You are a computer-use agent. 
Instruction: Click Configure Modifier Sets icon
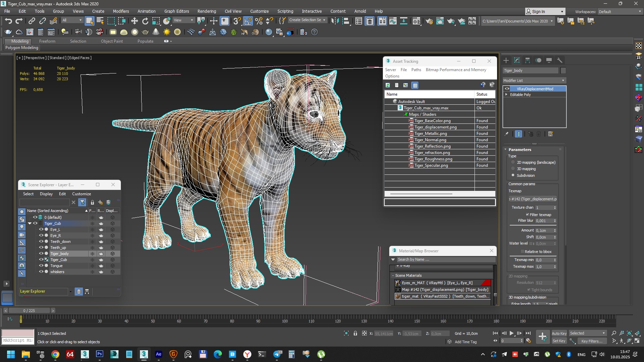550,134
